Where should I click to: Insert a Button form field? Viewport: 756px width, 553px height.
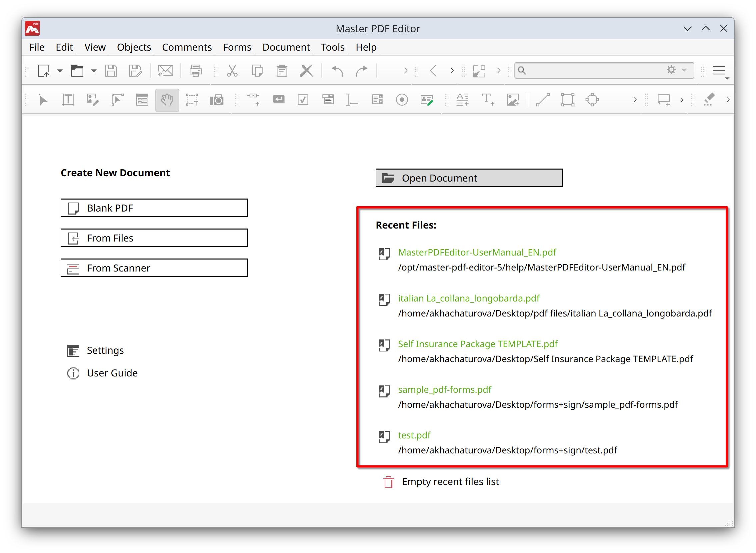point(279,99)
